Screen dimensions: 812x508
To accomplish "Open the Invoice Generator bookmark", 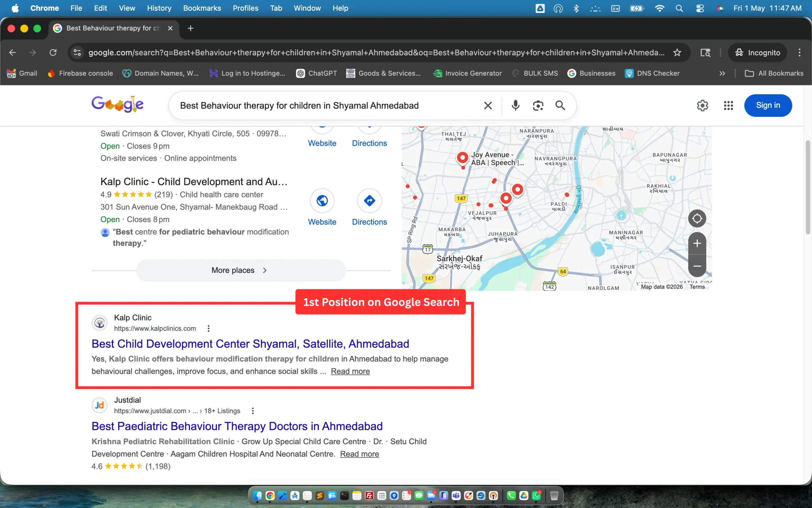I will [468, 73].
